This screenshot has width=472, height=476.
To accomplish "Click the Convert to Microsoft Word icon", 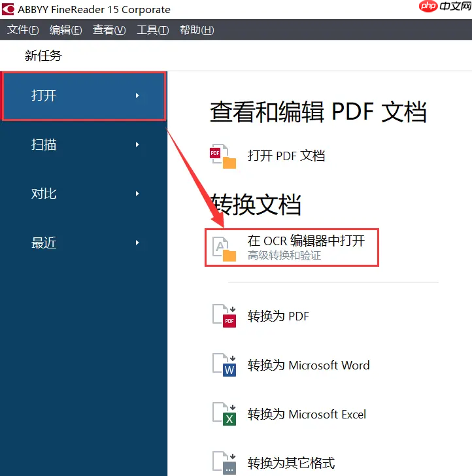I will [224, 365].
